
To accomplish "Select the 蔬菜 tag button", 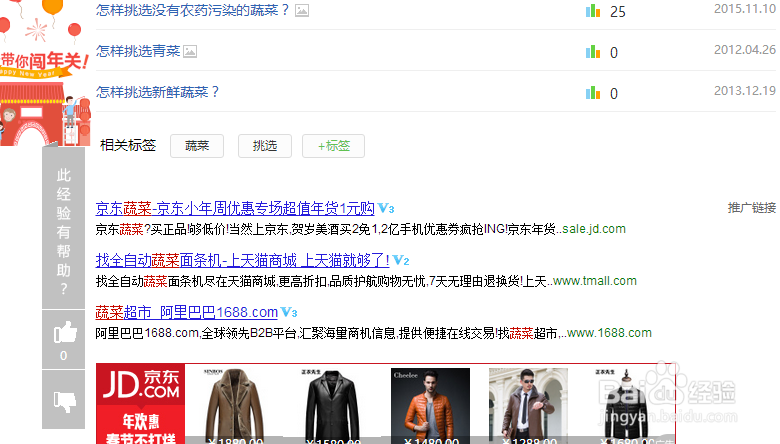I will point(197,146).
